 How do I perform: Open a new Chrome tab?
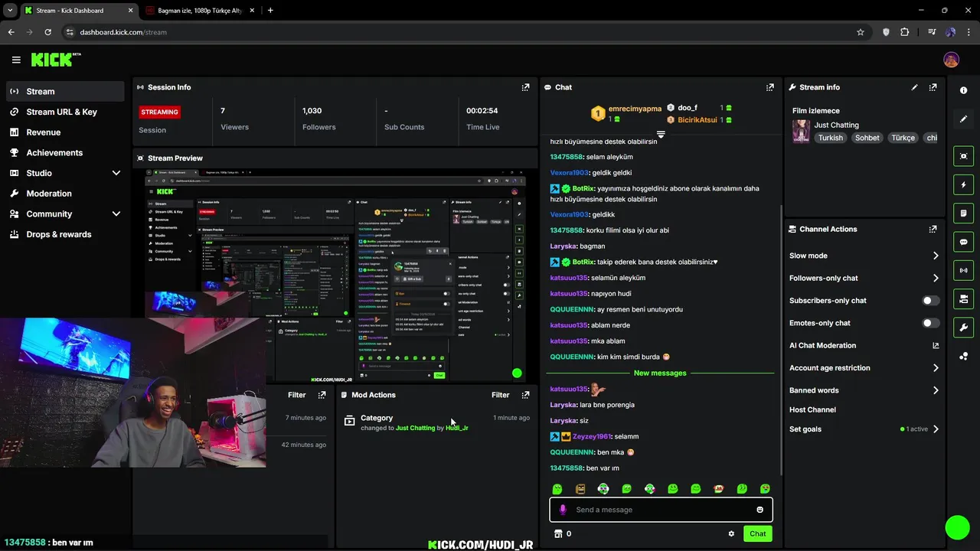click(270, 11)
